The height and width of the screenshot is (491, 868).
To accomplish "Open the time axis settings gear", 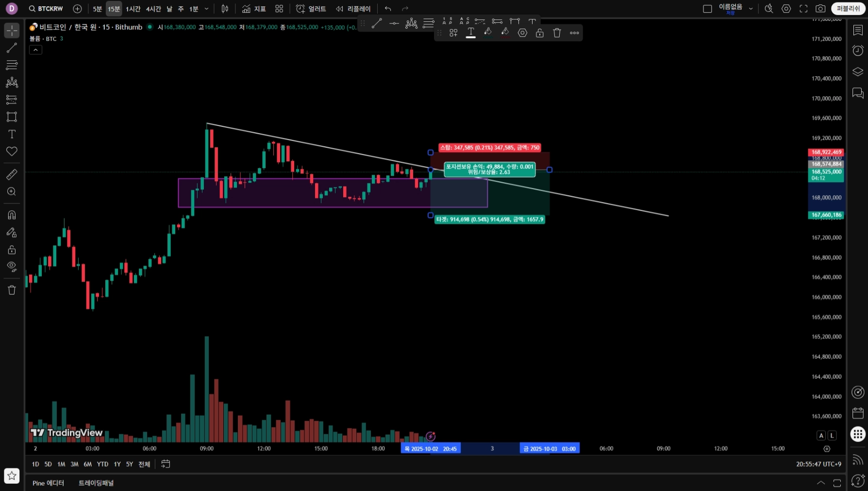I will [827, 449].
